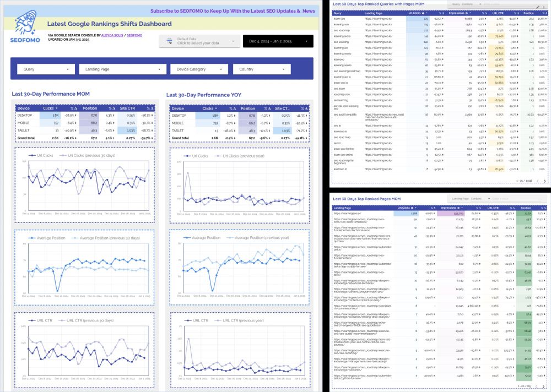The width and height of the screenshot is (551, 392).
Task: Sort queries table by Query column header
Action: tap(337, 13)
